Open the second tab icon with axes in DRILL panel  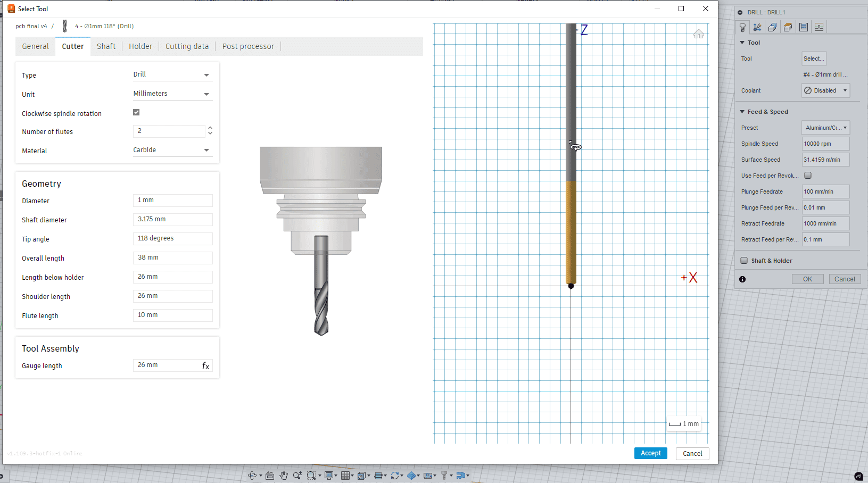pyautogui.click(x=757, y=27)
